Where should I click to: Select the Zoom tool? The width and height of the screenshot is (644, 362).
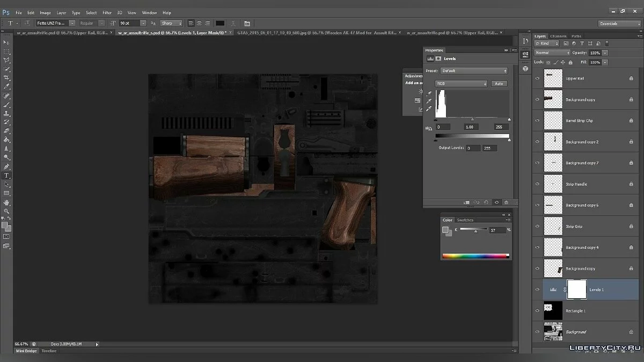(6, 211)
